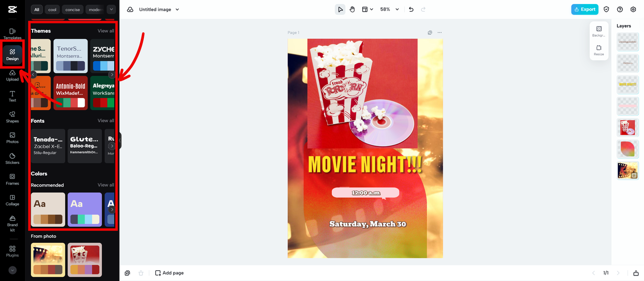Screen dimensions: 644x281
Task: Go to next page arrow
Action: (x=618, y=273)
